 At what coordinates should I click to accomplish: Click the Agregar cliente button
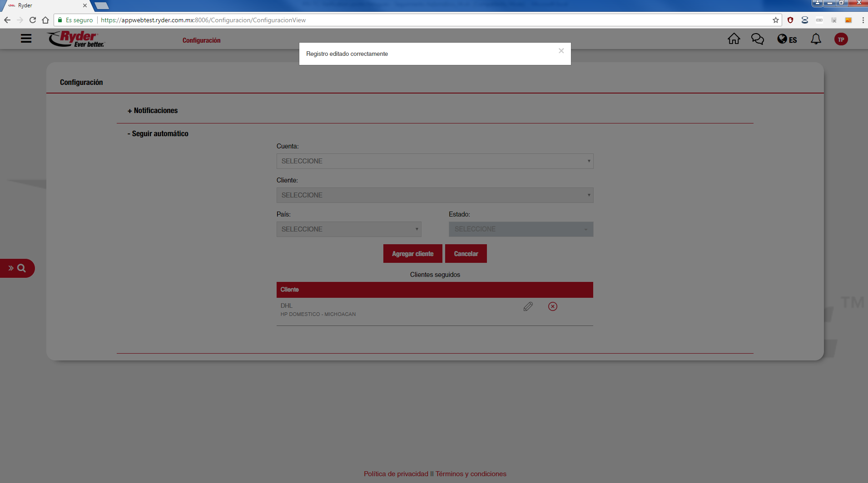pyautogui.click(x=412, y=254)
